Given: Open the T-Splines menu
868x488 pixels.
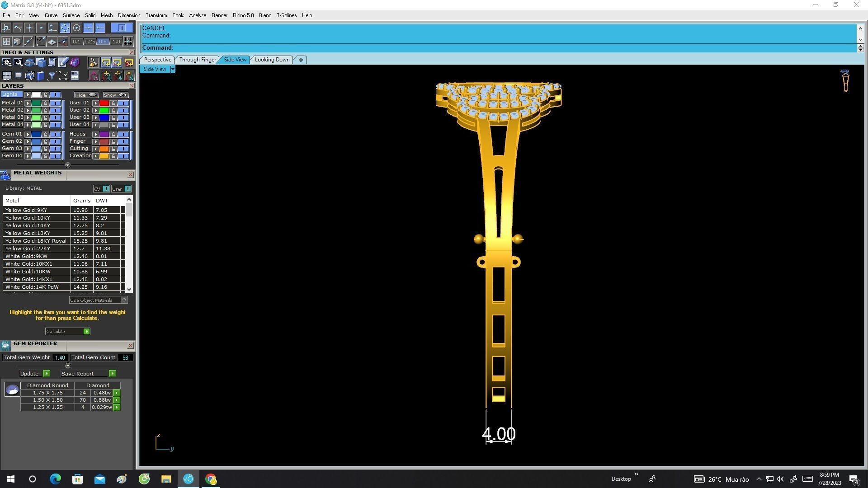Looking at the screenshot, I should (x=287, y=15).
